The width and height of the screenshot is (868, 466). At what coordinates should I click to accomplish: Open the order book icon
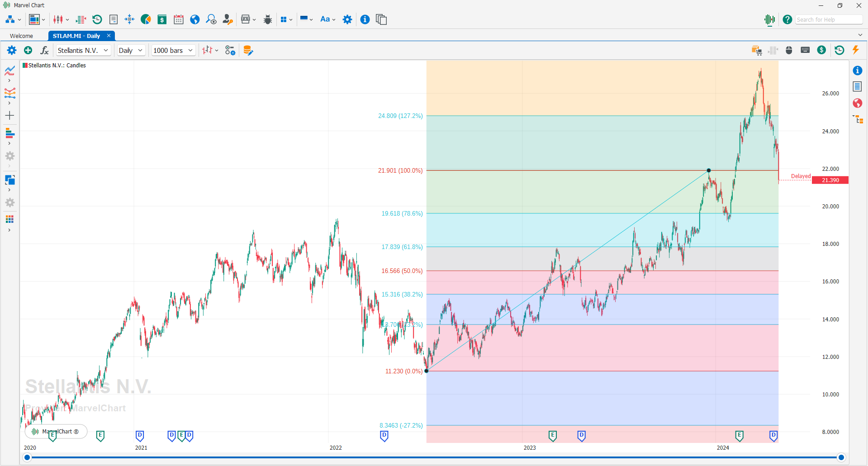tap(81, 19)
